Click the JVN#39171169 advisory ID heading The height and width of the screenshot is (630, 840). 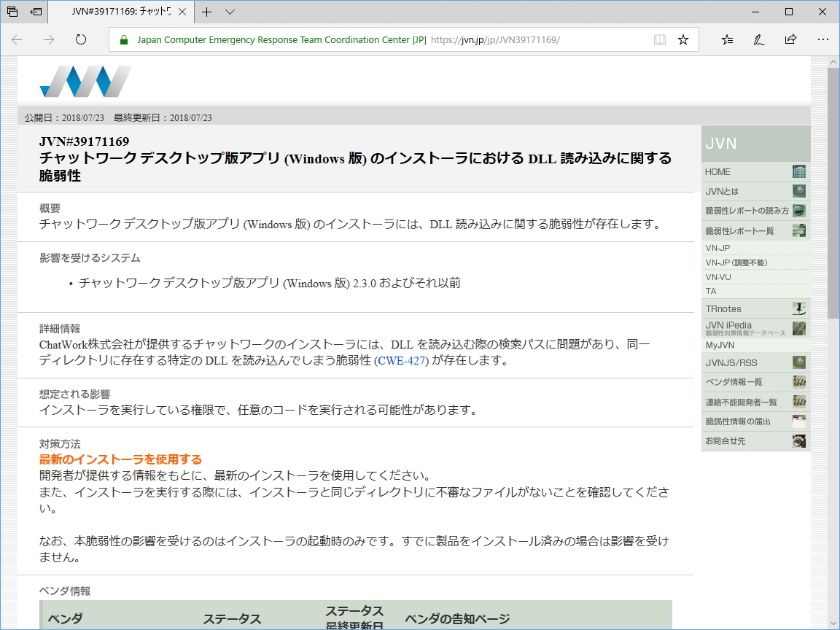[84, 141]
